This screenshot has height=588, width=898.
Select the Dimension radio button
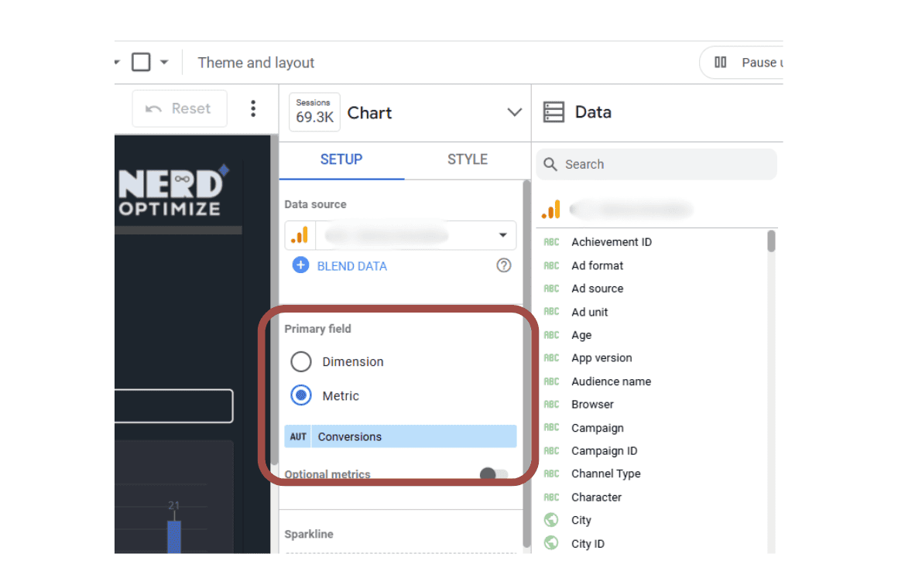pos(300,361)
